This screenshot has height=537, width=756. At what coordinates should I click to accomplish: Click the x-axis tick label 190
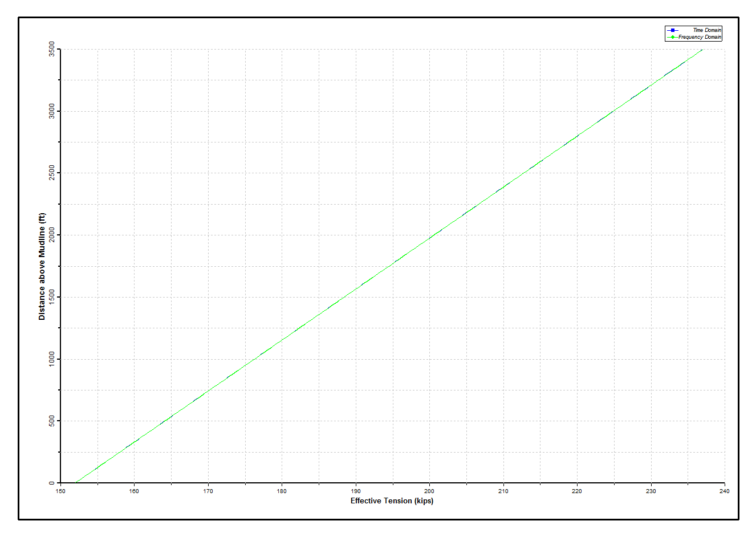[356, 491]
